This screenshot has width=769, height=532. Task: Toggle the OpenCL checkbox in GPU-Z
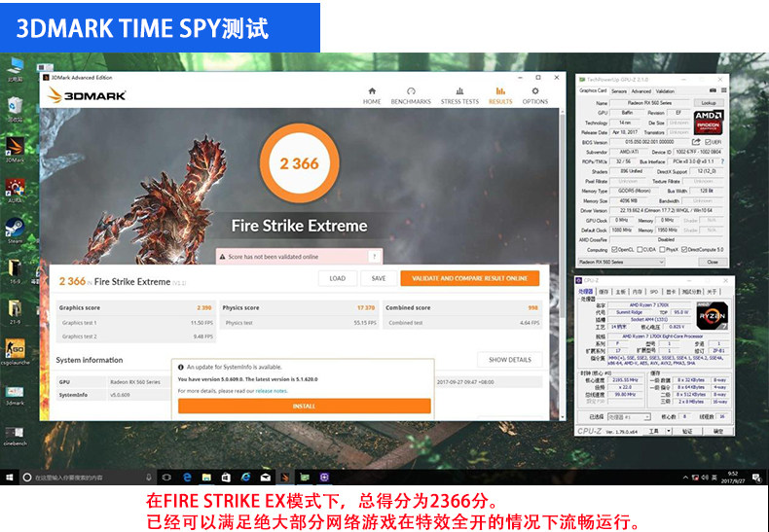[x=615, y=249]
